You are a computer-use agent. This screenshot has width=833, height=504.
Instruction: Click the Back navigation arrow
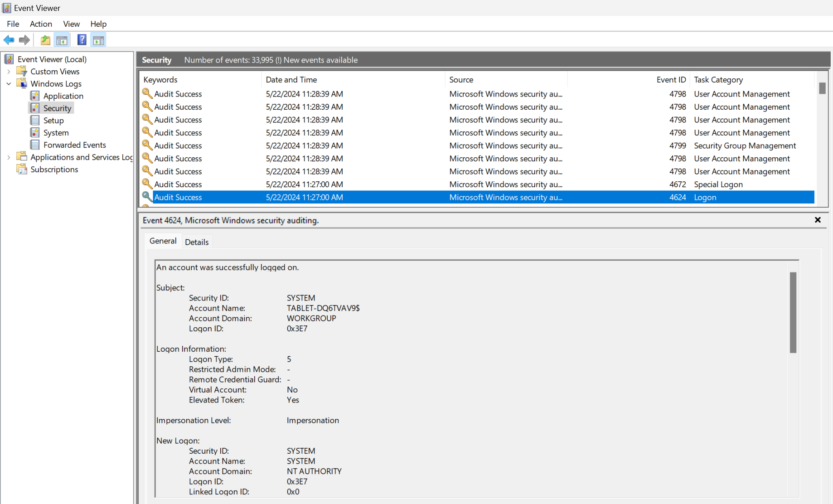coord(9,40)
